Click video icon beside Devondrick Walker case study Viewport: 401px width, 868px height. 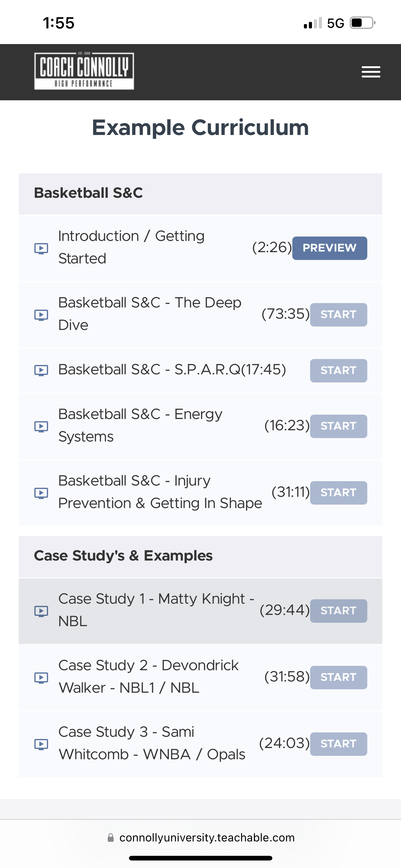coord(41,677)
